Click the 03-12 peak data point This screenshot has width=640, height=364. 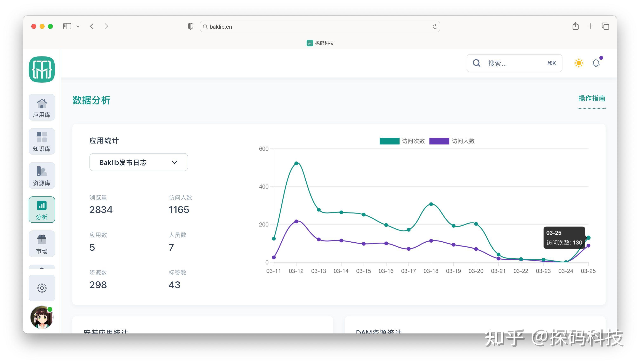tap(296, 163)
